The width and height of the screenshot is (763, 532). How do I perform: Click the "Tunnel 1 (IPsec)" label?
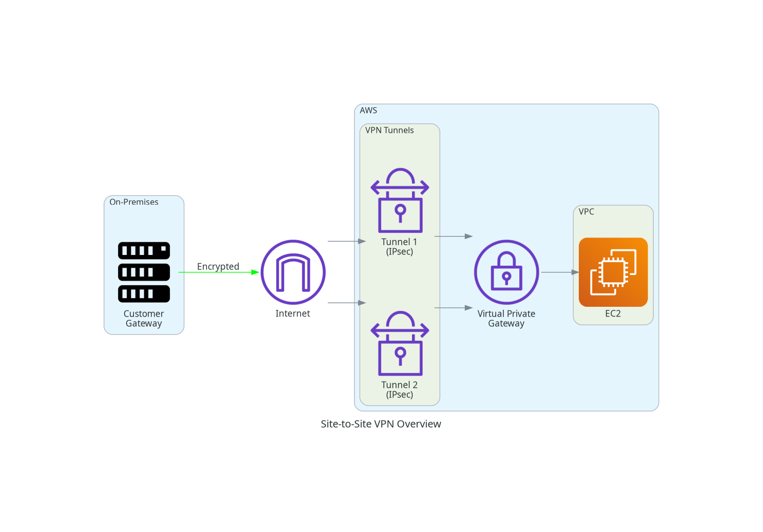(x=400, y=247)
